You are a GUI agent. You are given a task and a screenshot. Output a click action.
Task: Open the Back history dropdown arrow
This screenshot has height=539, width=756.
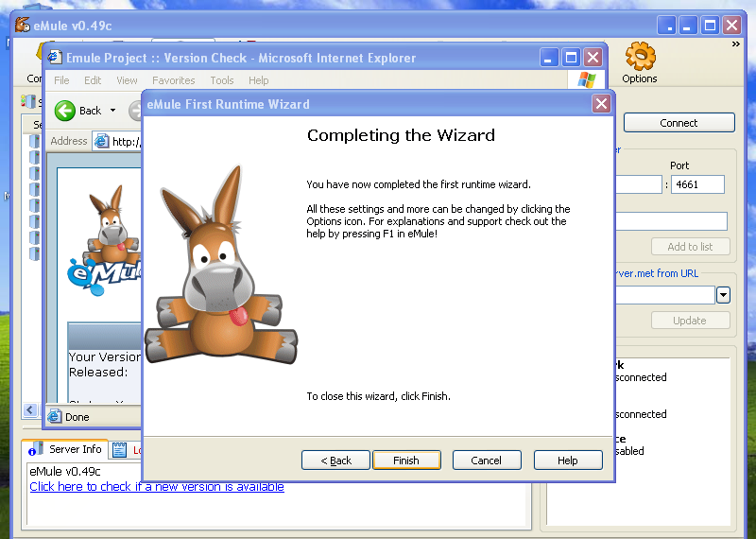coord(112,111)
